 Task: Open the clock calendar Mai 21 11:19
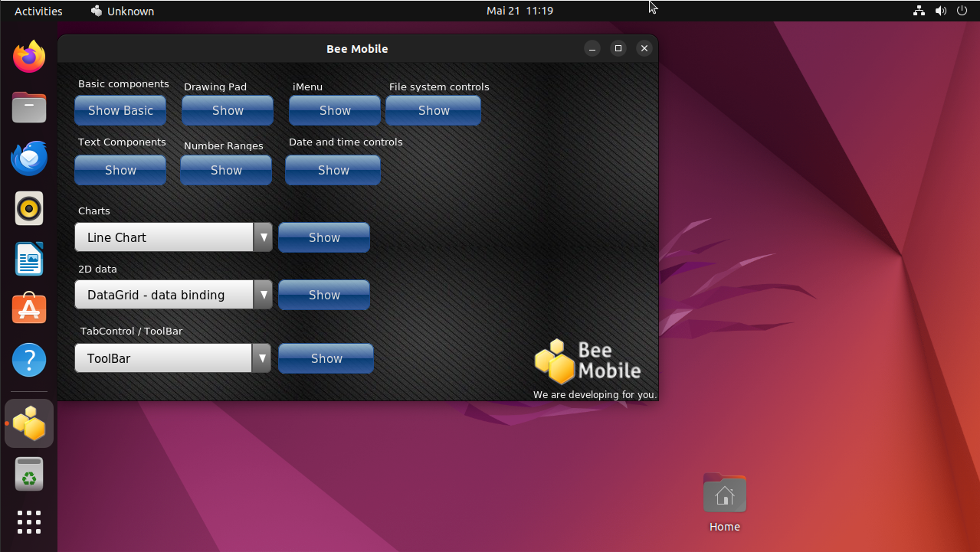coord(519,11)
